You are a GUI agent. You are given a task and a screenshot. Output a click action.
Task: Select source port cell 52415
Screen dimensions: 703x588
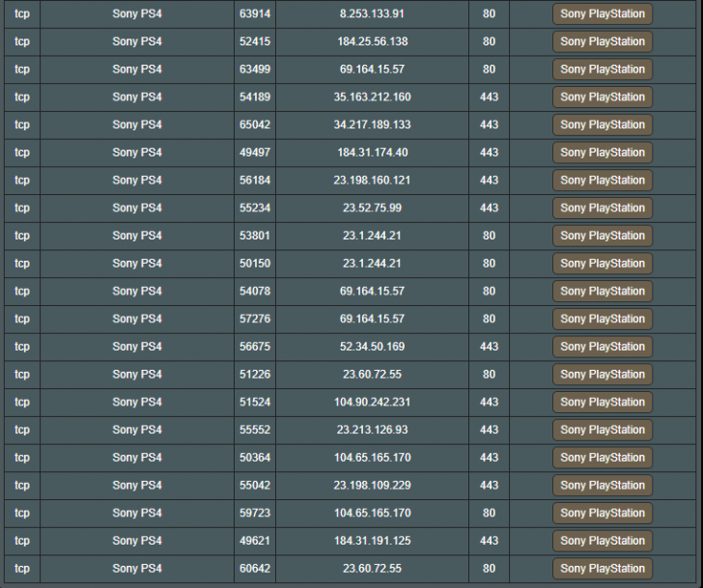coord(255,42)
